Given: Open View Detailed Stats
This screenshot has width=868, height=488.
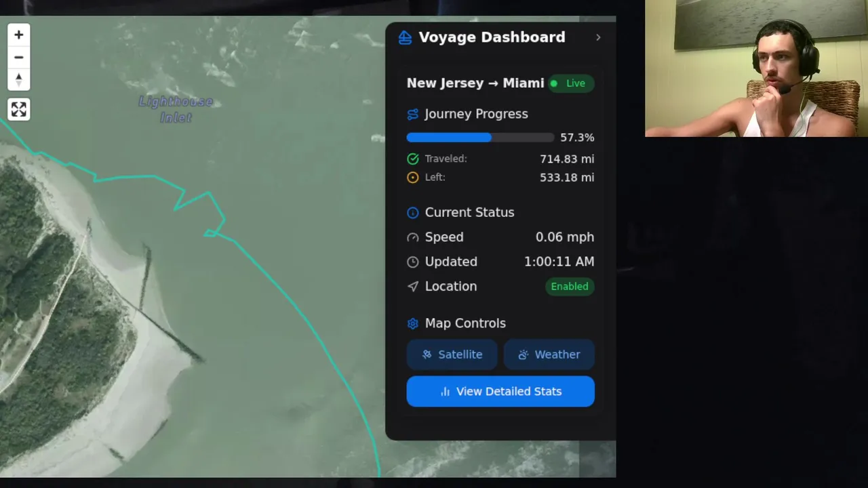Looking at the screenshot, I should pos(500,391).
